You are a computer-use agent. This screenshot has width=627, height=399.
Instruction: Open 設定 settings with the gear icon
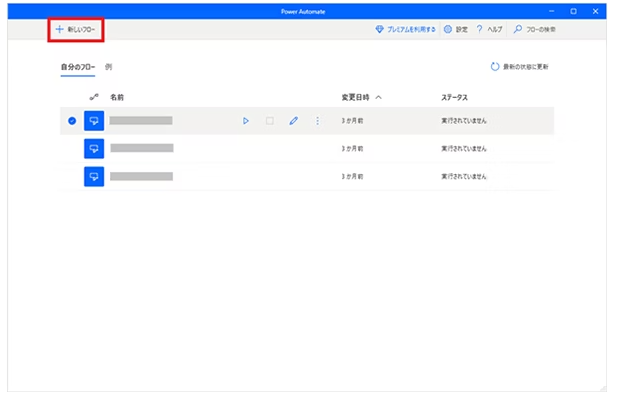(x=456, y=29)
